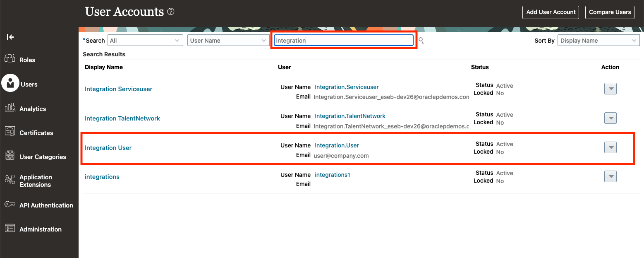Click the Certificates sidebar icon
The image size is (644, 258).
click(x=10, y=132)
